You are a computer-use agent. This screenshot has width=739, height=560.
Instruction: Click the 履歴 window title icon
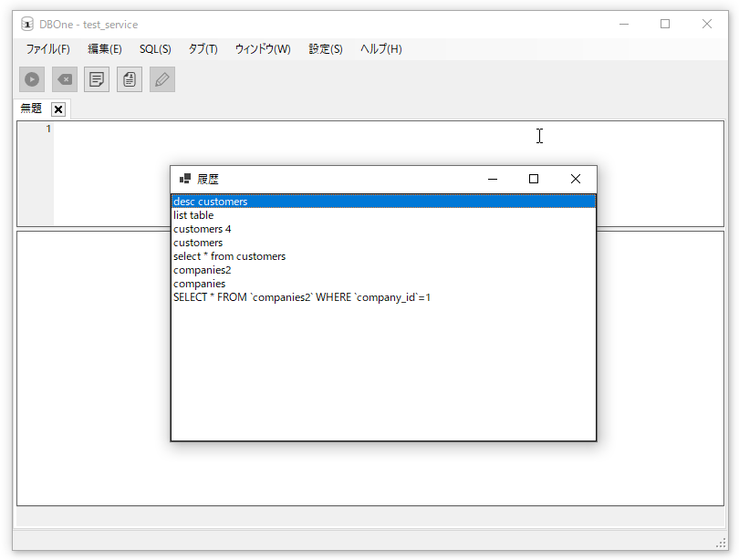coord(185,180)
